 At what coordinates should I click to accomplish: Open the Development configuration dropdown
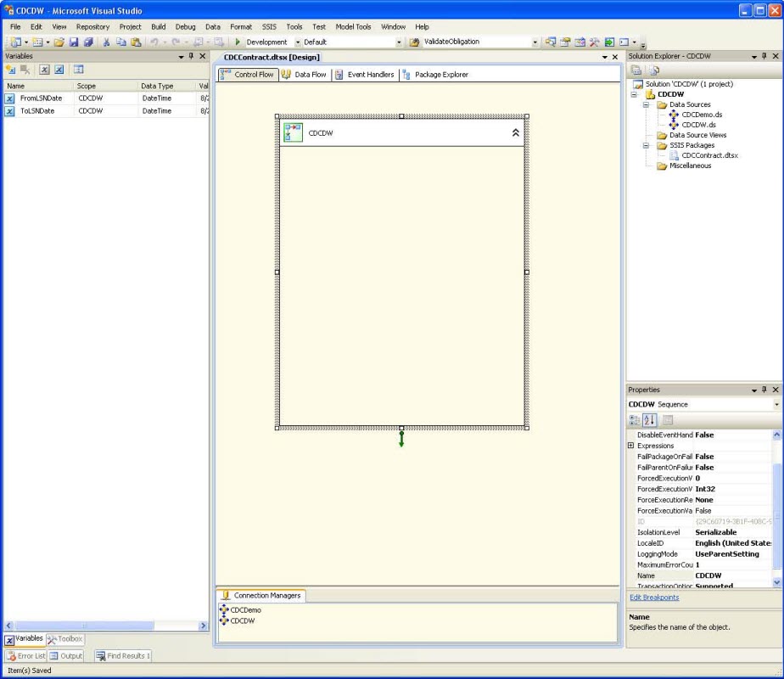298,42
